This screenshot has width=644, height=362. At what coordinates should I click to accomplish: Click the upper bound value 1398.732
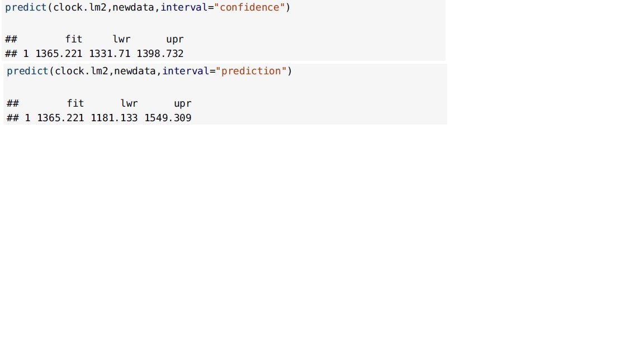[x=160, y=54]
